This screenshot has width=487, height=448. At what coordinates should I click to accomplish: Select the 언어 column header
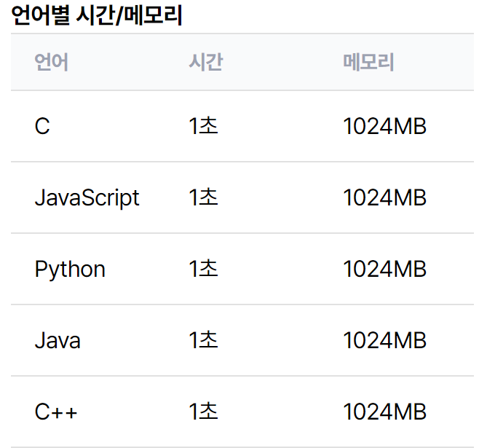pos(51,62)
